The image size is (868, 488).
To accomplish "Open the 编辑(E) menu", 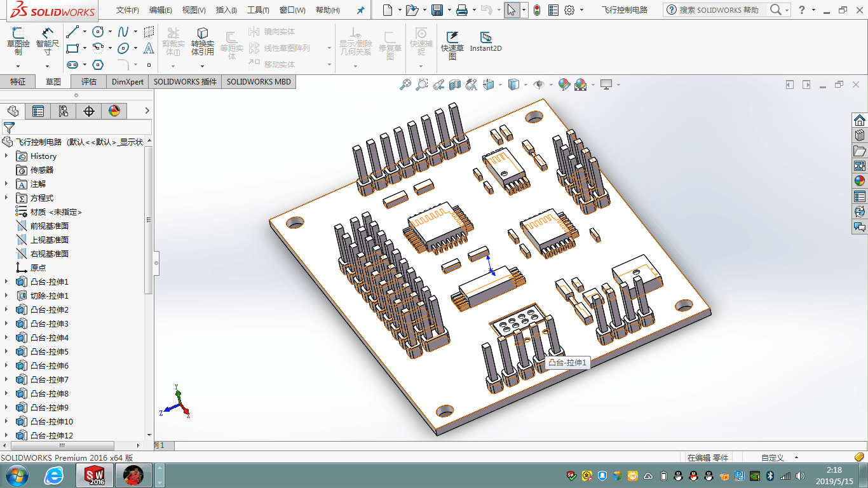I will tap(161, 10).
